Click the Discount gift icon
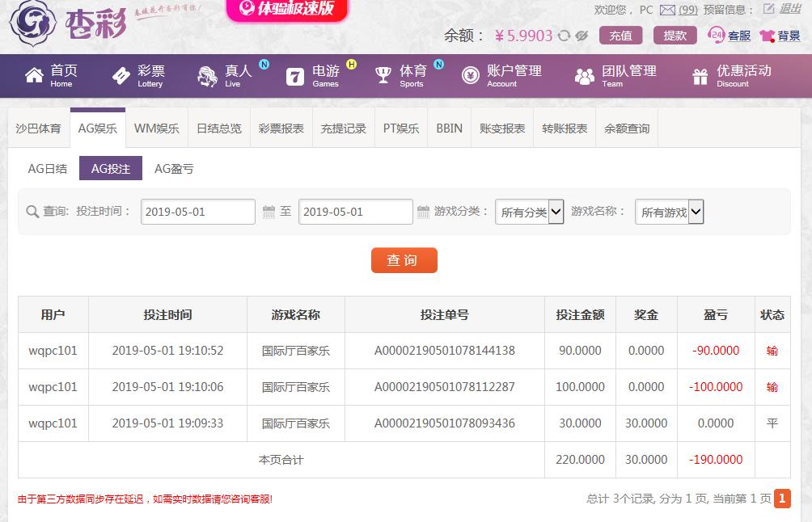Image resolution: width=812 pixels, height=522 pixels. click(x=700, y=77)
